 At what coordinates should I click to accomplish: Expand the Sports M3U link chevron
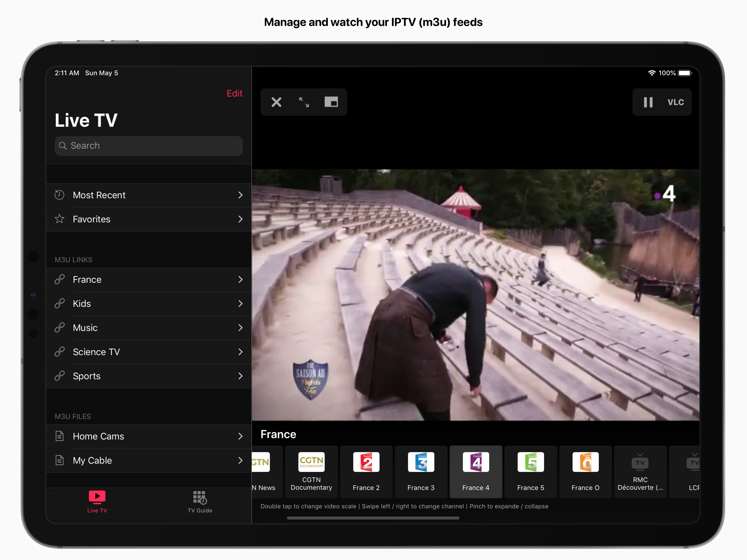click(240, 376)
